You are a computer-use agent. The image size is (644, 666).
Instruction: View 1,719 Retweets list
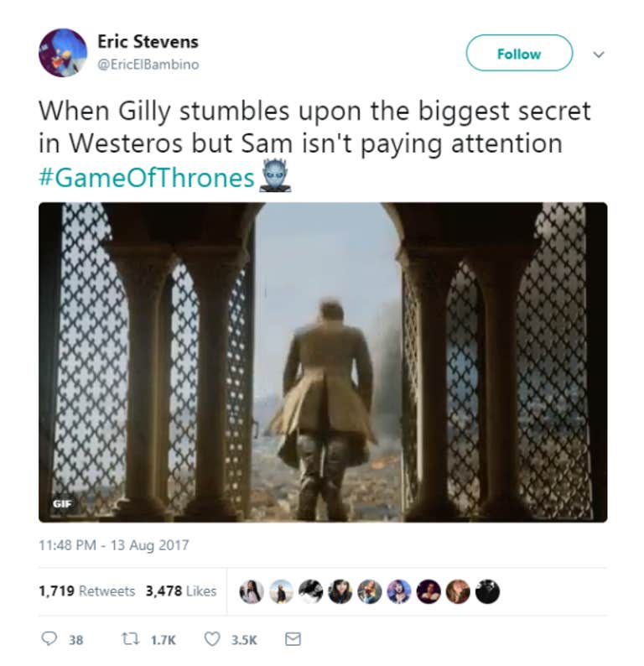(x=87, y=591)
